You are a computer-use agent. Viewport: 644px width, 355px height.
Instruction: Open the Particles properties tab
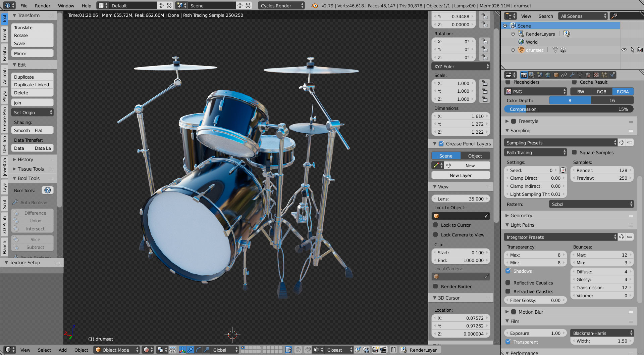click(604, 75)
